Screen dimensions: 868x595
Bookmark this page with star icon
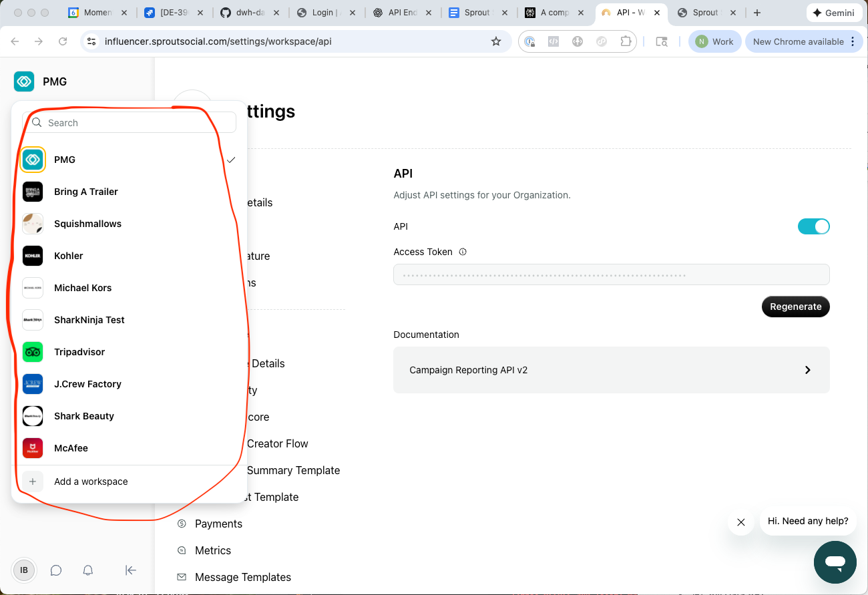495,41
